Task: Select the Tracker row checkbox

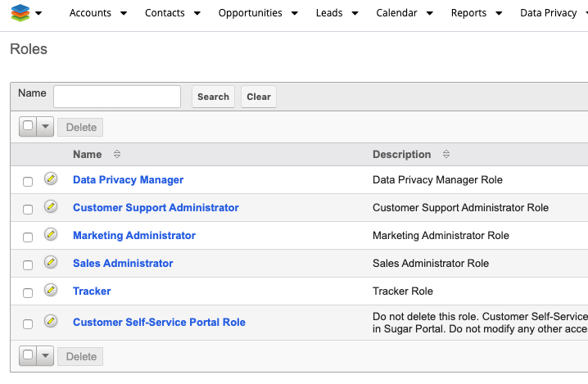Action: click(28, 292)
